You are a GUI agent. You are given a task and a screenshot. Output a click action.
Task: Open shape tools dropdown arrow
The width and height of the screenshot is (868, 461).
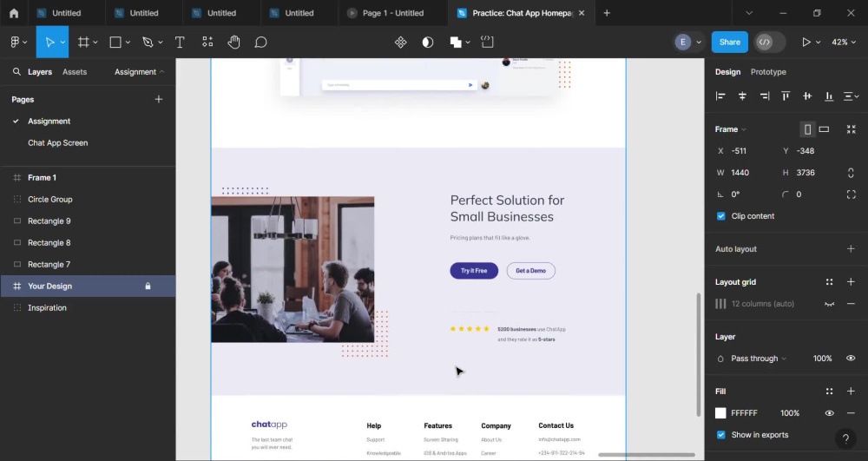coord(128,42)
